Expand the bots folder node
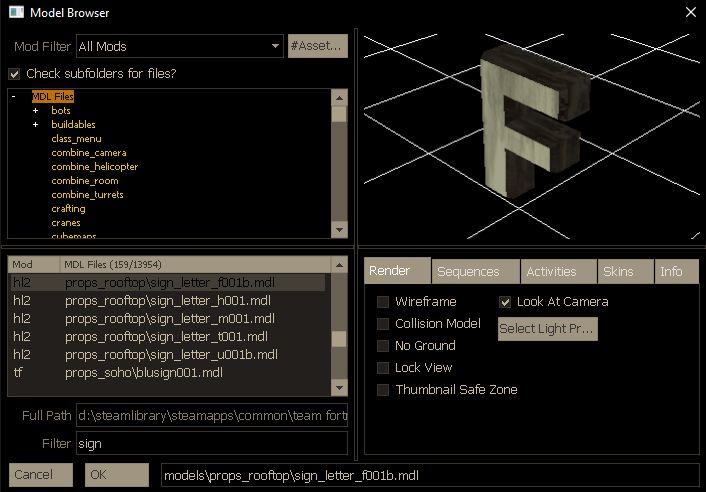This screenshot has height=492, width=706. (x=36, y=111)
